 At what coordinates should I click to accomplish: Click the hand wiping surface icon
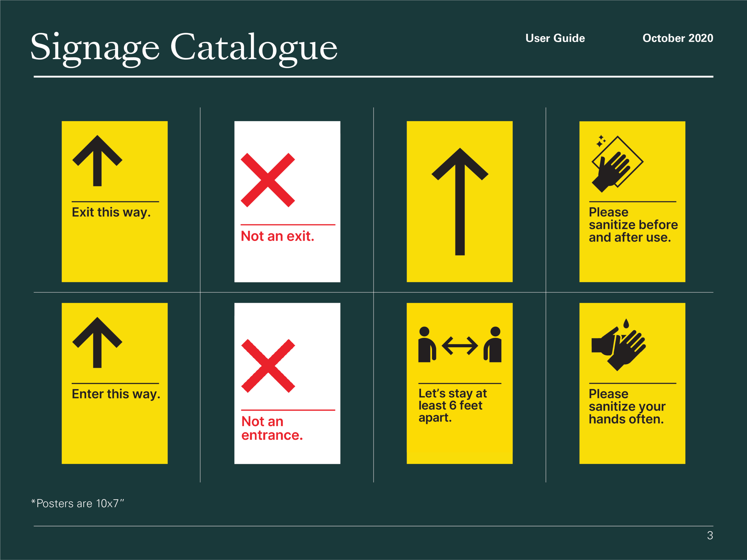click(x=617, y=164)
